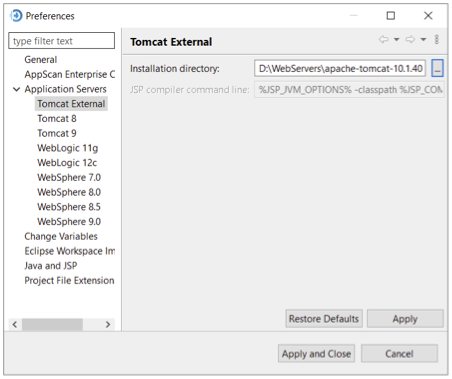Click Restore Defaults button
This screenshot has width=452, height=379.
[324, 319]
